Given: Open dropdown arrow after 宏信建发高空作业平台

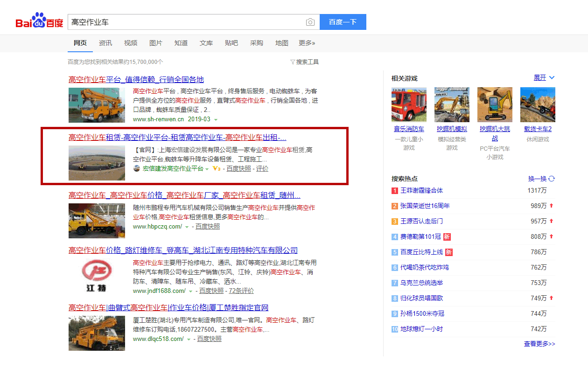Looking at the screenshot, I should (x=207, y=169).
